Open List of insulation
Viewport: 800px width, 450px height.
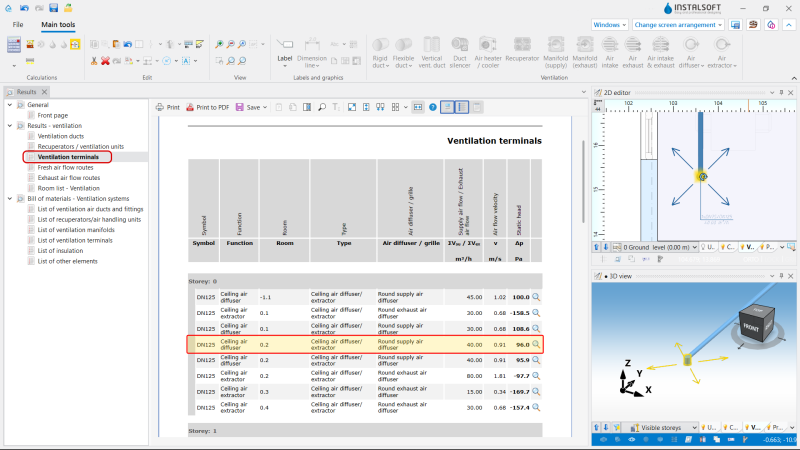click(x=60, y=251)
